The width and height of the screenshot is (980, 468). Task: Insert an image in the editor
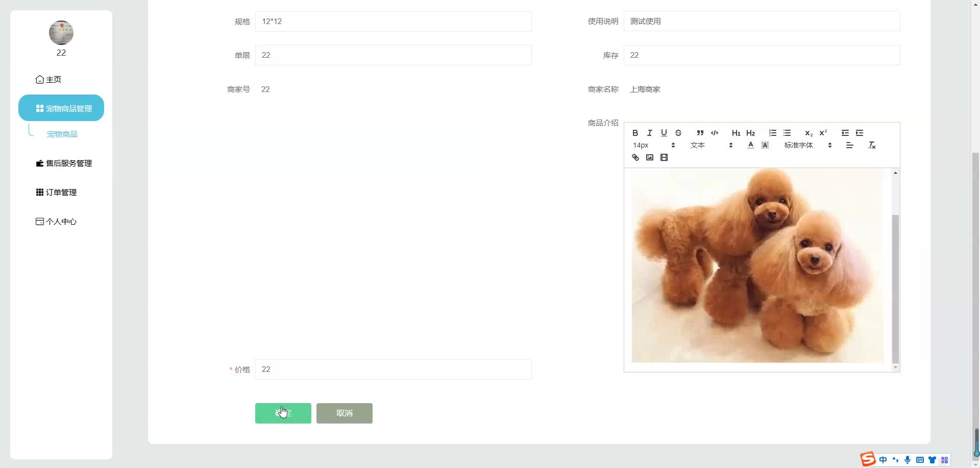(649, 157)
